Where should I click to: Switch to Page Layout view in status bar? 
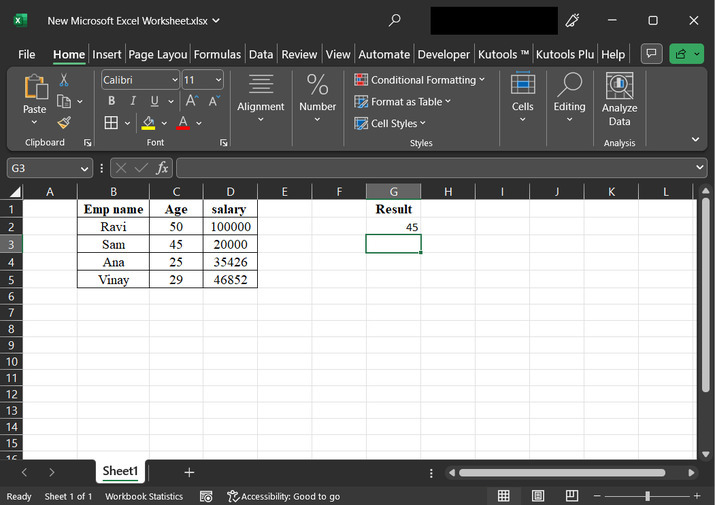(538, 496)
